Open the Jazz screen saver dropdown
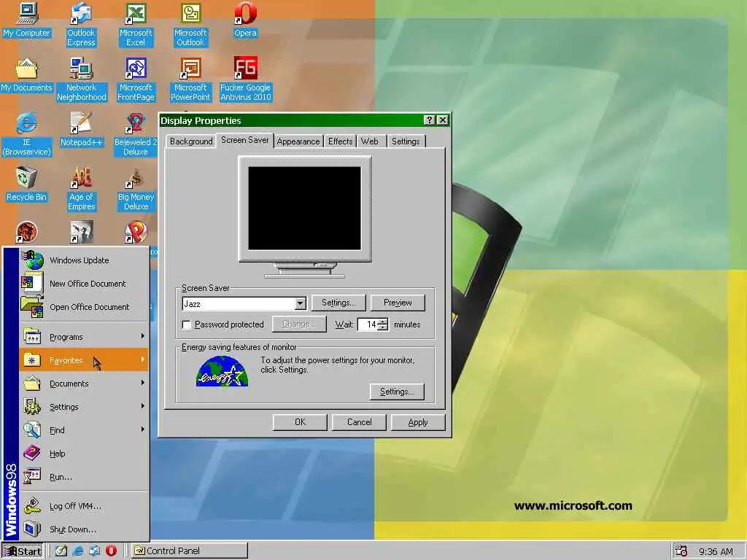747x560 pixels. 300,304
